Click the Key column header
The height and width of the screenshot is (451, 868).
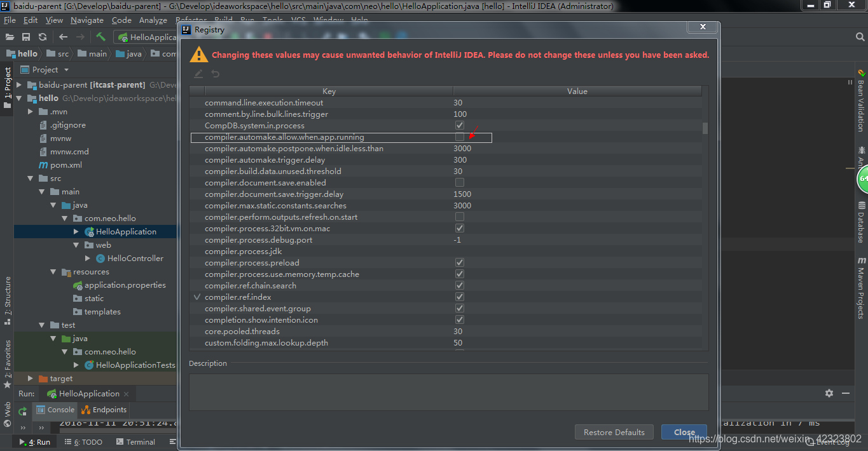click(329, 91)
